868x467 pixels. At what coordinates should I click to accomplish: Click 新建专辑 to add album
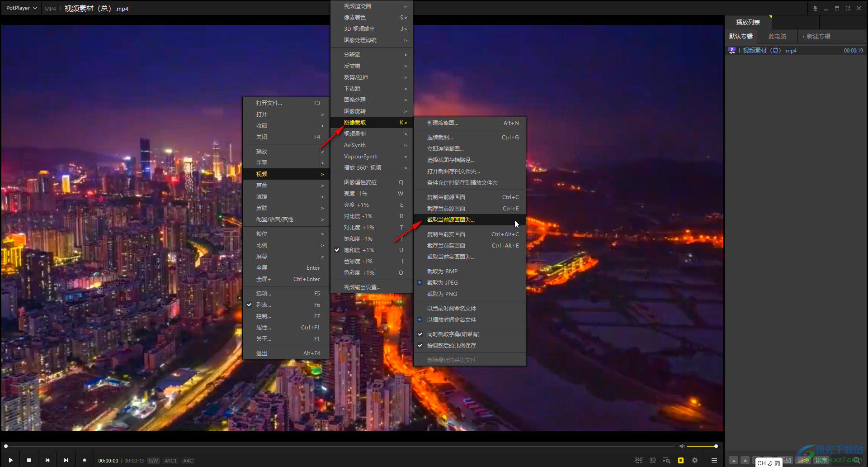816,36
